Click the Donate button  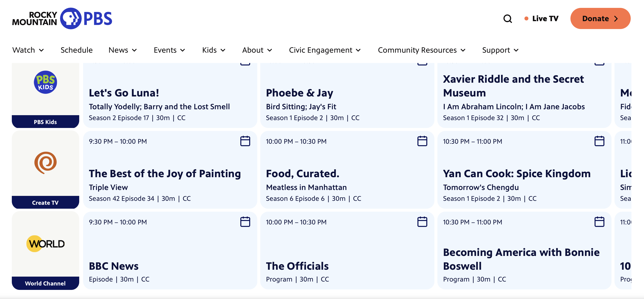coord(600,18)
